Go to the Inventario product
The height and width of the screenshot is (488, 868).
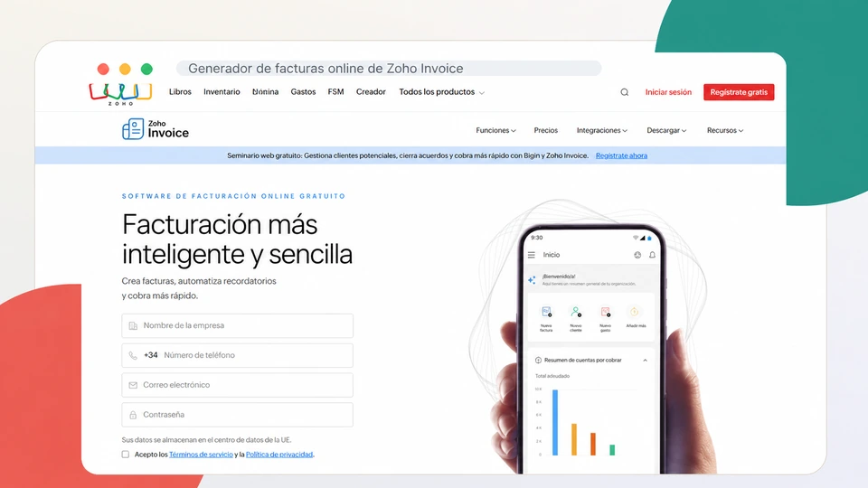click(222, 92)
